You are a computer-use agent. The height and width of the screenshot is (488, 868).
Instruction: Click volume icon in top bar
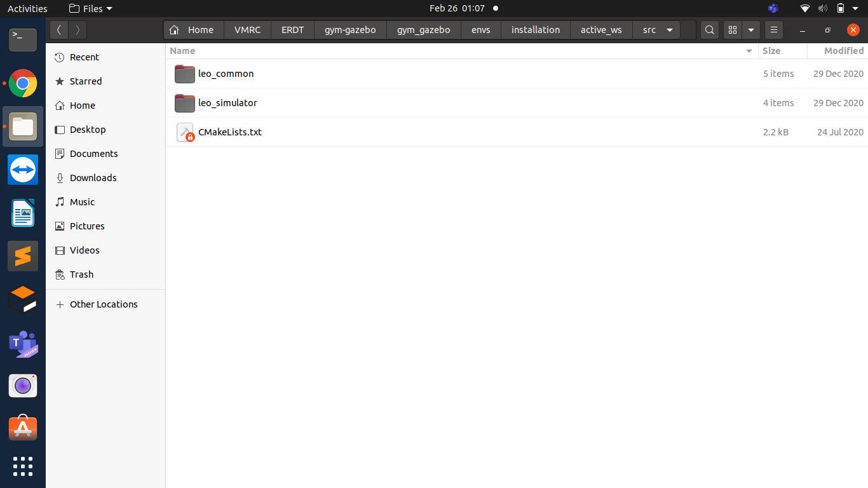click(x=823, y=8)
